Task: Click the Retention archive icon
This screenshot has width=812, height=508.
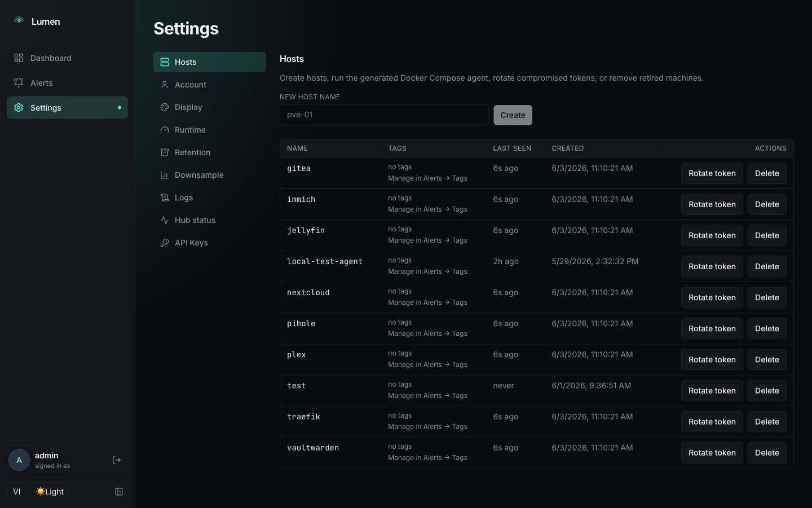Action: 165,152
